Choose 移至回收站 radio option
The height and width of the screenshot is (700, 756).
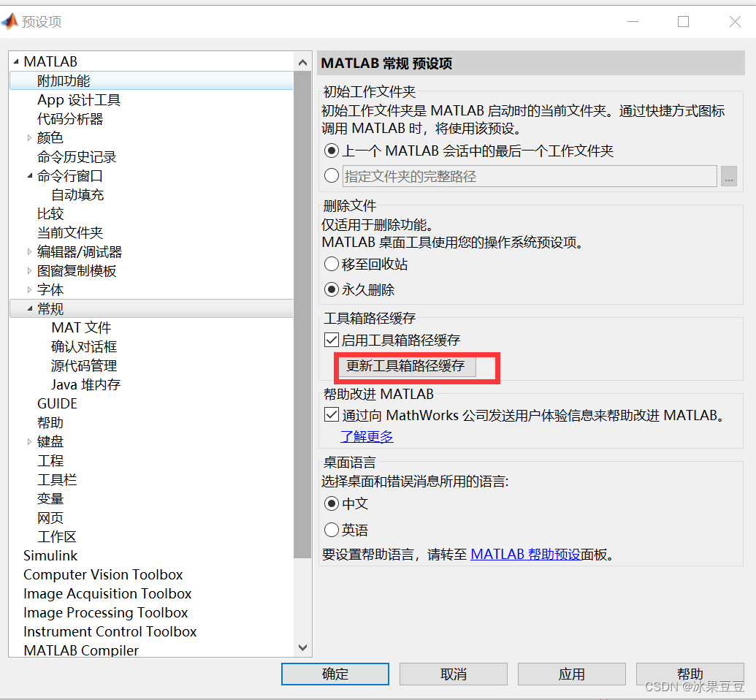click(331, 264)
